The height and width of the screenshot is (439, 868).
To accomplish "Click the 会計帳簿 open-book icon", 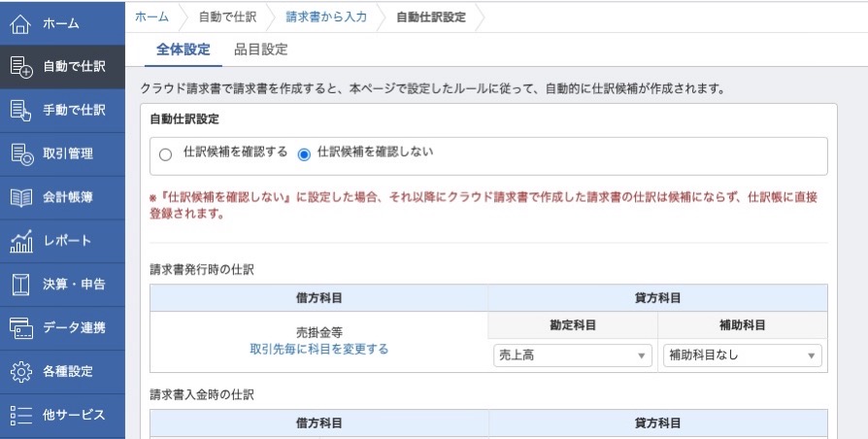I will (21, 197).
